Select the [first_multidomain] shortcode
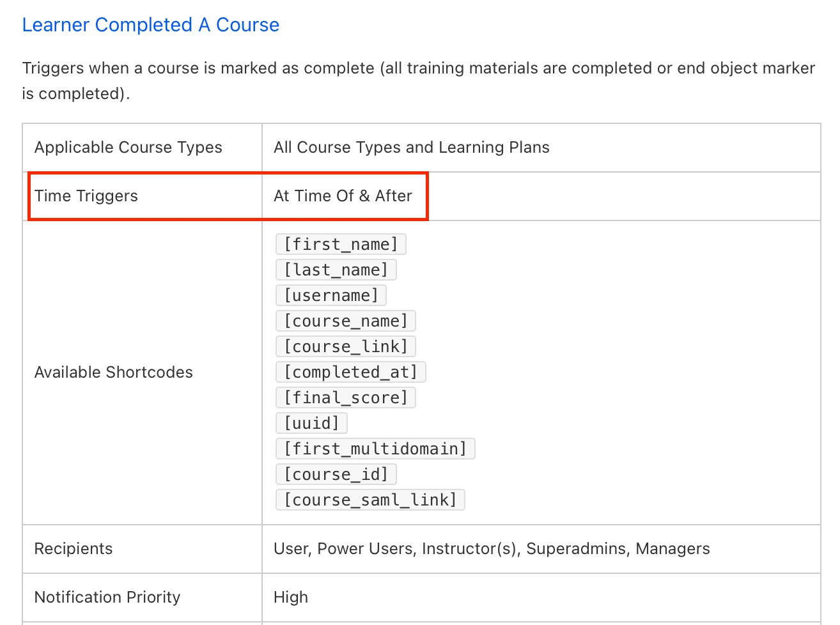840x625 pixels. 375,449
